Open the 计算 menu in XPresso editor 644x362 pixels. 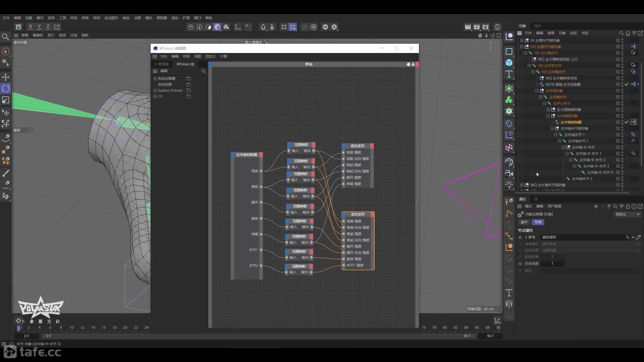(224, 56)
